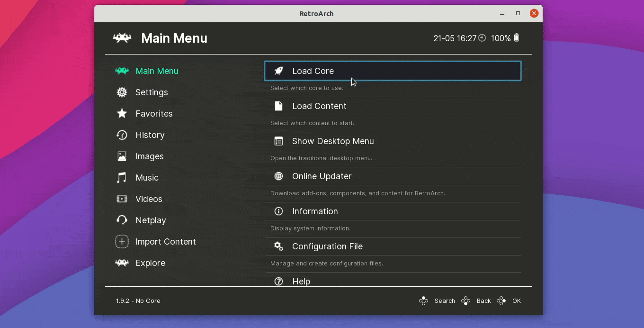
Task: Open the Online Updater globe icon
Action: (x=278, y=176)
